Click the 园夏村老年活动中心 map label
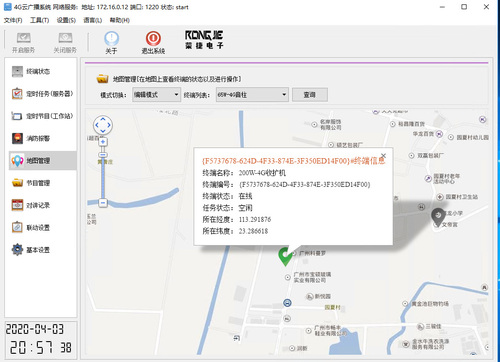This screenshot has width=500, height=362. [447, 179]
